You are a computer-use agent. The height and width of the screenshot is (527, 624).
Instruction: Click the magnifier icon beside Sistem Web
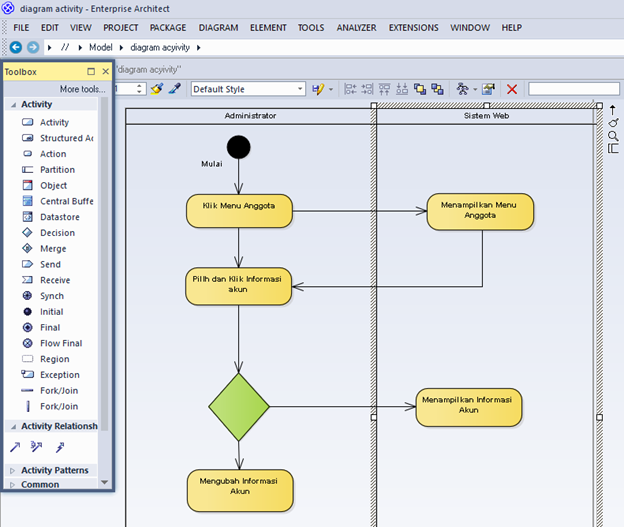(613, 136)
